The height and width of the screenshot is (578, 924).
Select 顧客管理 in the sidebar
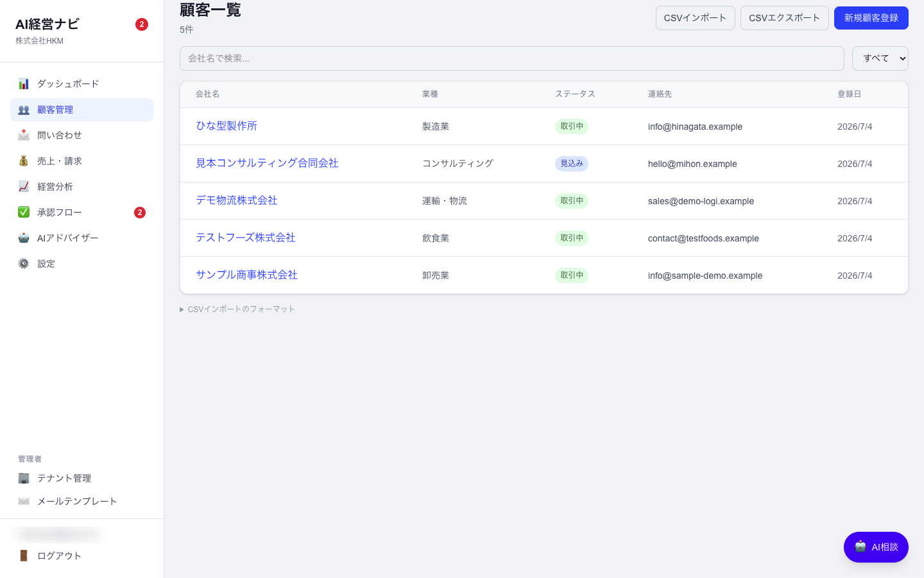tap(81, 110)
